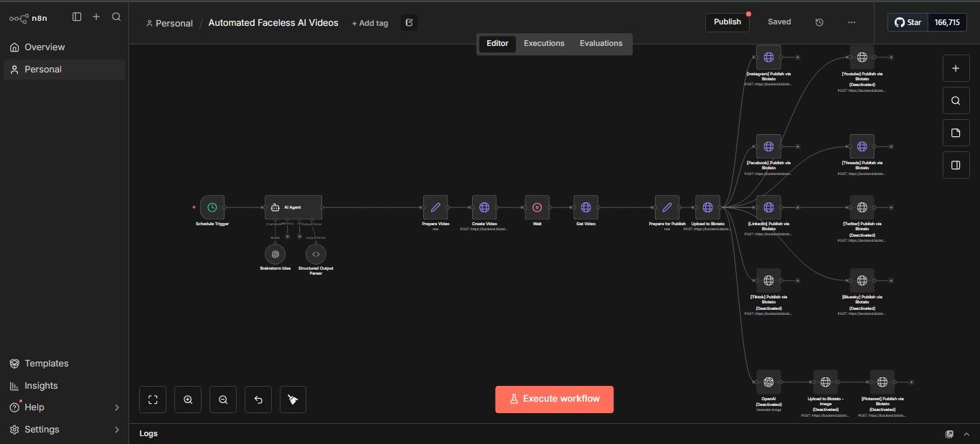Open the Wait node
This screenshot has height=444, width=980.
537,207
